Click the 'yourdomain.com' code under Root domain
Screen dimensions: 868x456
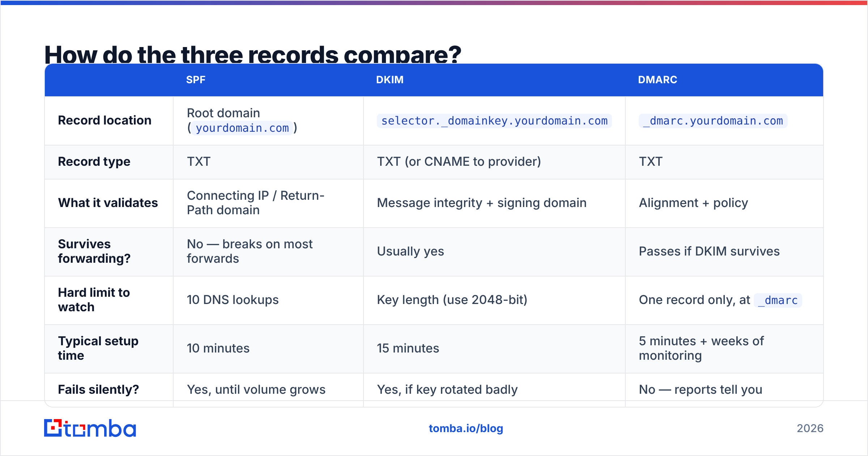pyautogui.click(x=242, y=128)
